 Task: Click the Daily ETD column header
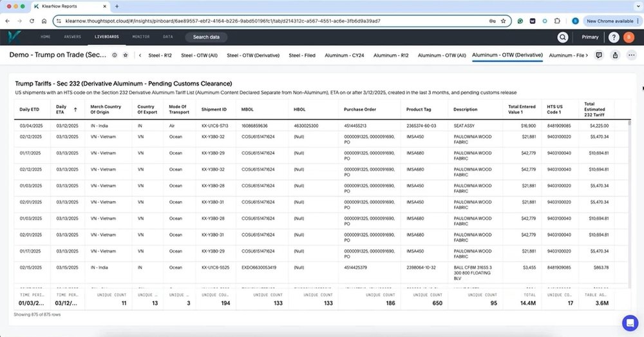point(30,110)
